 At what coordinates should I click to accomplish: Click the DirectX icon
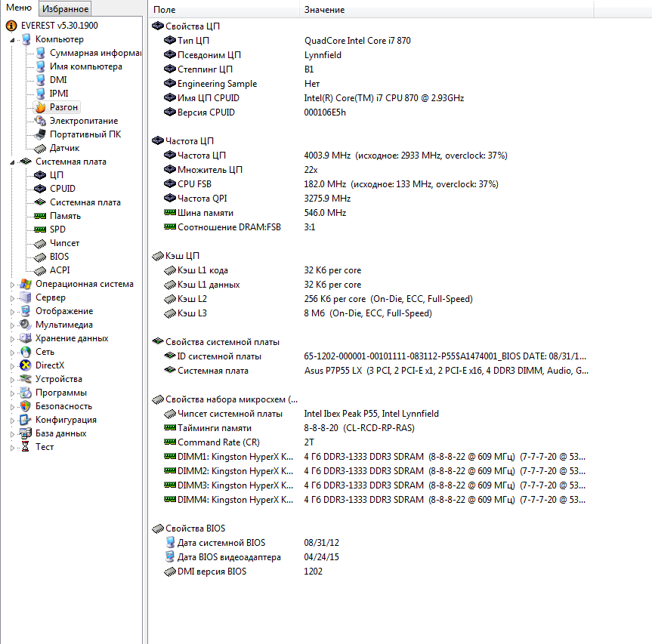click(26, 365)
